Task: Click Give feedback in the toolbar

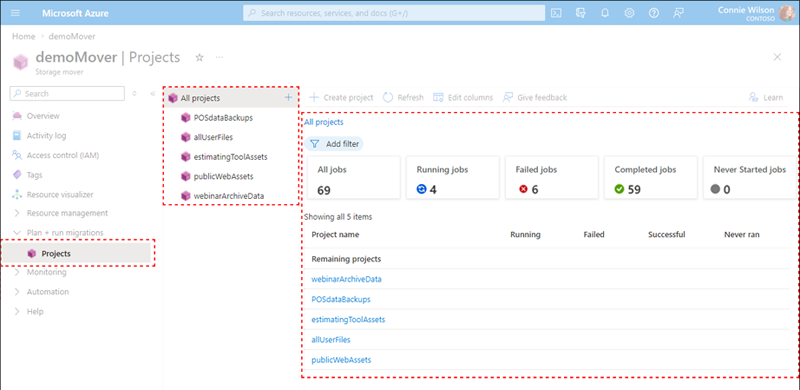Action: pos(535,98)
